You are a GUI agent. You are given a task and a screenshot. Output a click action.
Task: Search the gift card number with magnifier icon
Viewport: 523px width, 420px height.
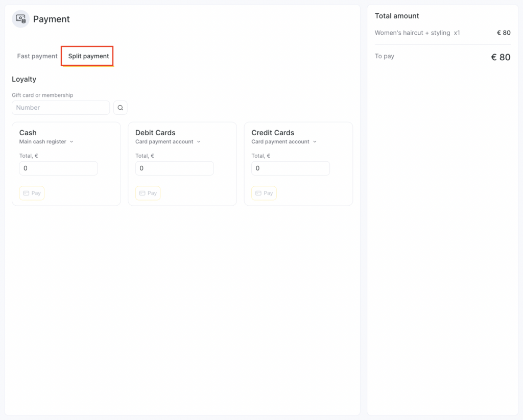[120, 108]
